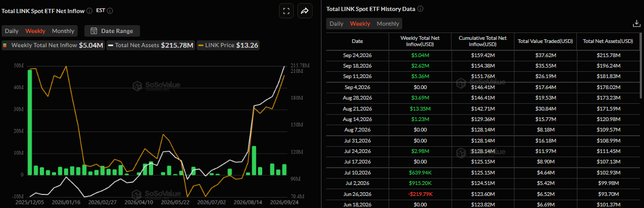Click Cumulative Total Net Inflow column header

pyautogui.click(x=482, y=41)
